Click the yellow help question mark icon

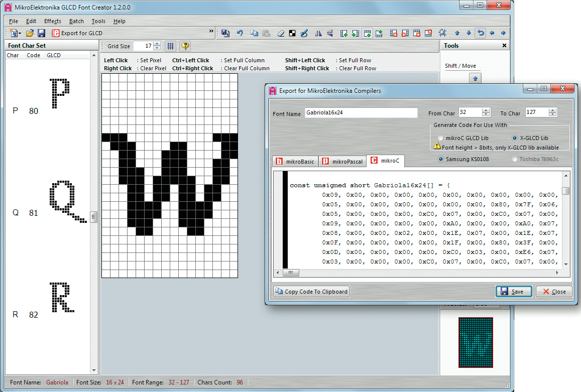pyautogui.click(x=185, y=46)
